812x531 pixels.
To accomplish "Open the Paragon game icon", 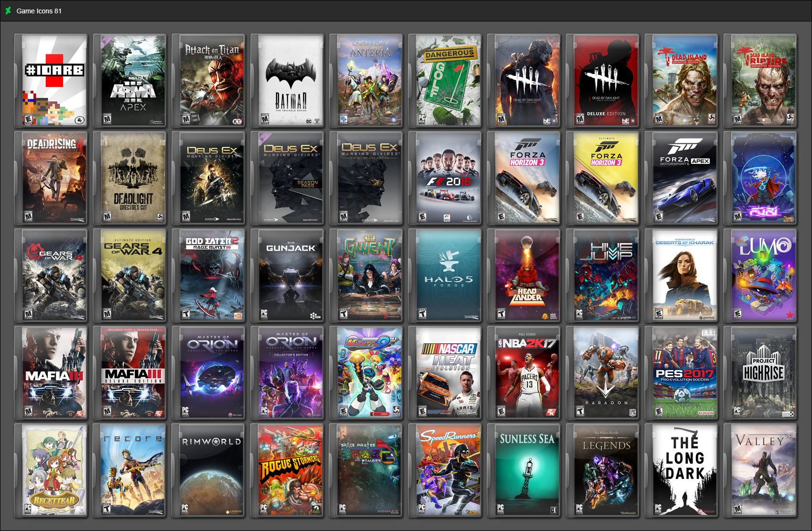I will coord(603,373).
